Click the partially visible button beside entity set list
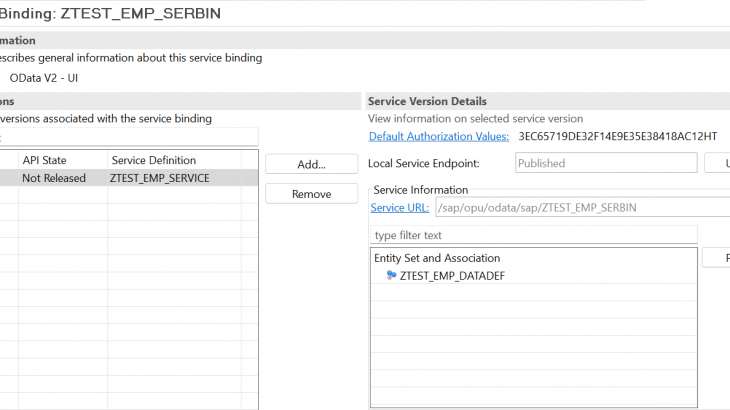The height and width of the screenshot is (410, 730). (716, 258)
